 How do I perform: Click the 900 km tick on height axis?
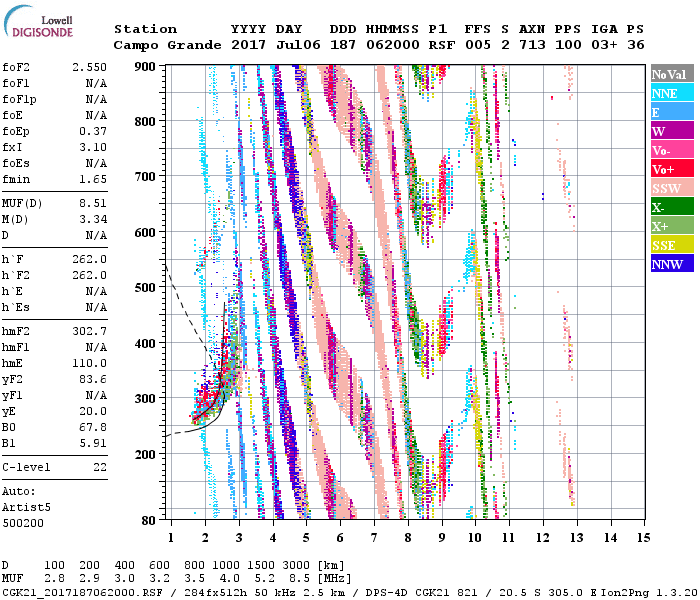pos(146,66)
